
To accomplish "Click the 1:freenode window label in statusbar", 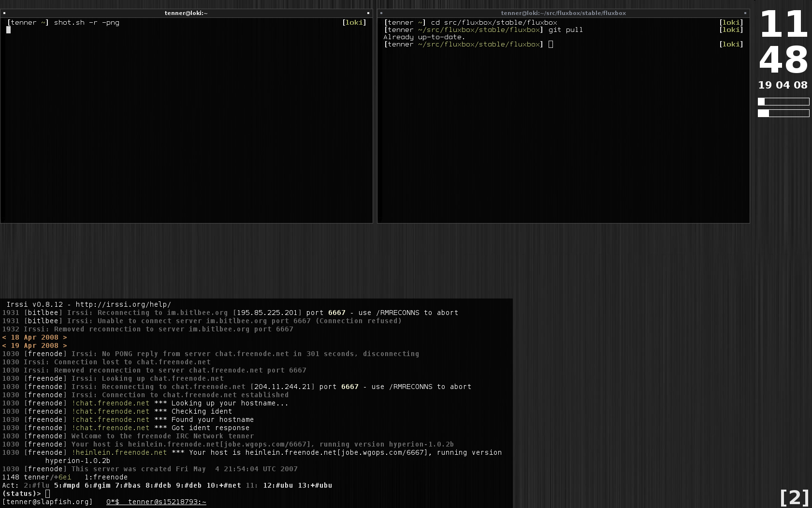I will click(x=106, y=478).
